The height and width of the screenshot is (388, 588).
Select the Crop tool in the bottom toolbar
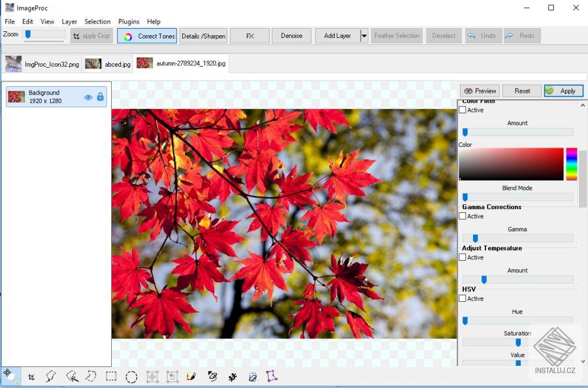click(31, 377)
